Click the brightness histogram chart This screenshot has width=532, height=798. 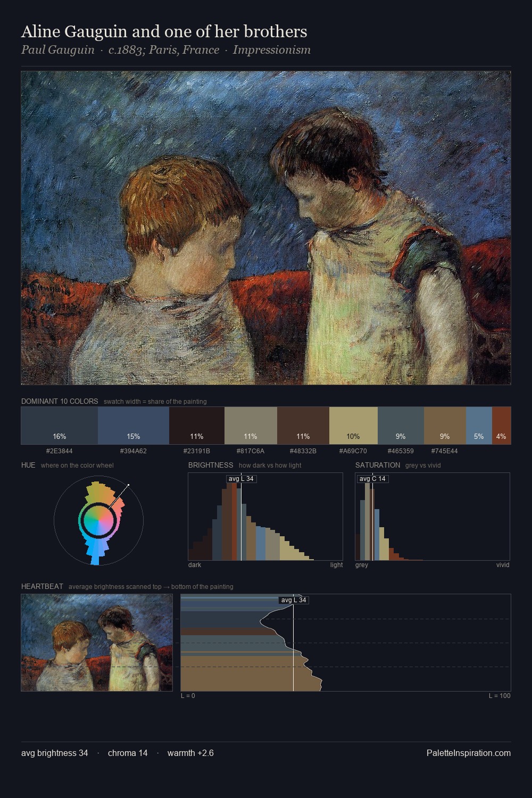point(265,517)
